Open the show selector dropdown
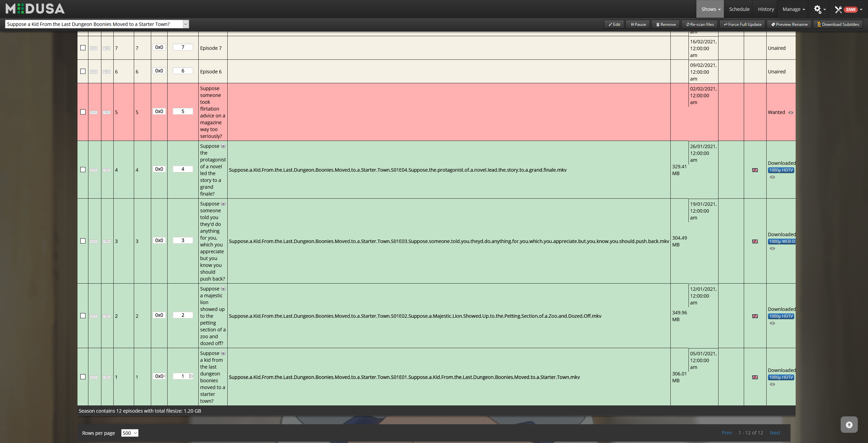 click(97, 24)
